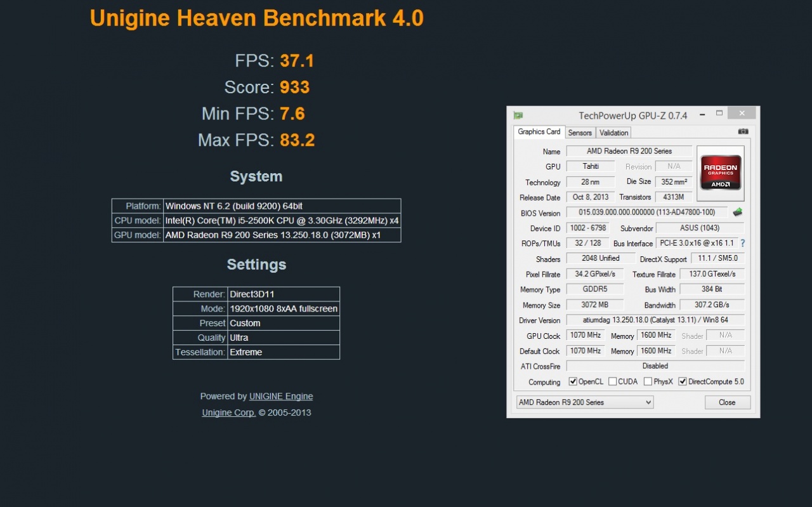This screenshot has height=507, width=812.
Task: Click the Default Clock value 1070 MHz
Action: [x=585, y=351]
